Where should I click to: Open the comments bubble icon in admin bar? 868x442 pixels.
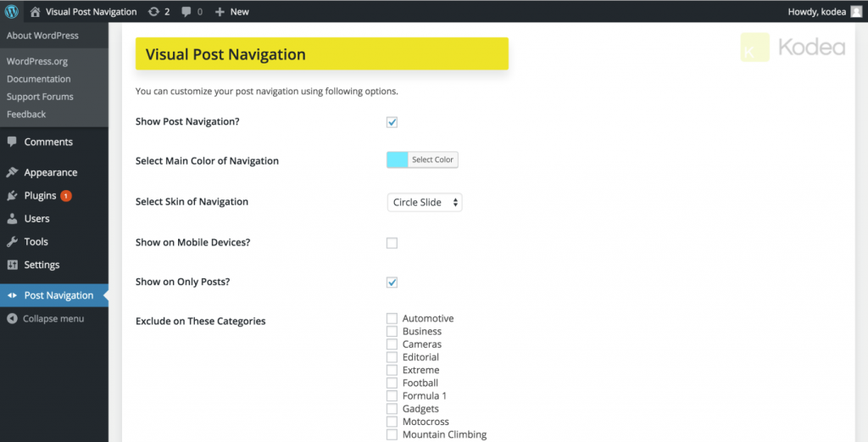(186, 12)
